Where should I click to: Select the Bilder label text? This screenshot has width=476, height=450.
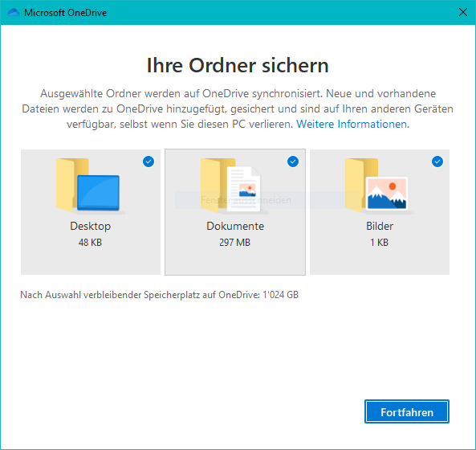(380, 226)
